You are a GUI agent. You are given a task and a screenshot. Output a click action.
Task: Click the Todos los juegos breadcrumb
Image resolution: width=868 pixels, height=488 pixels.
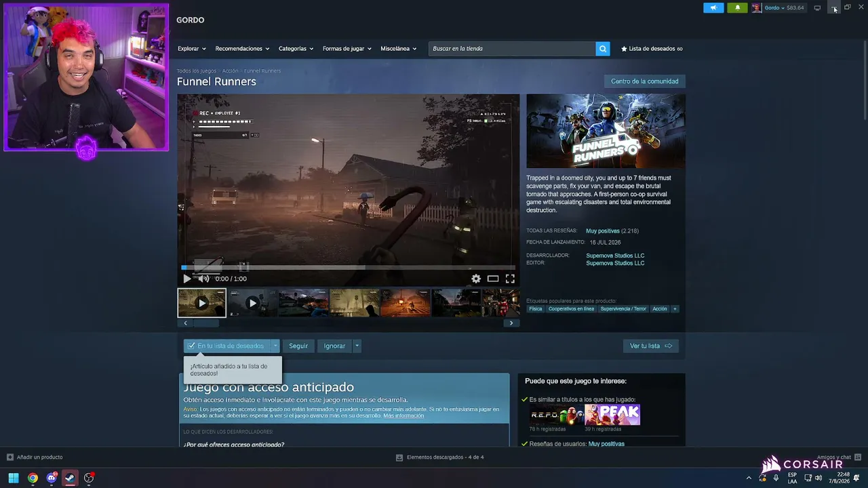click(197, 71)
